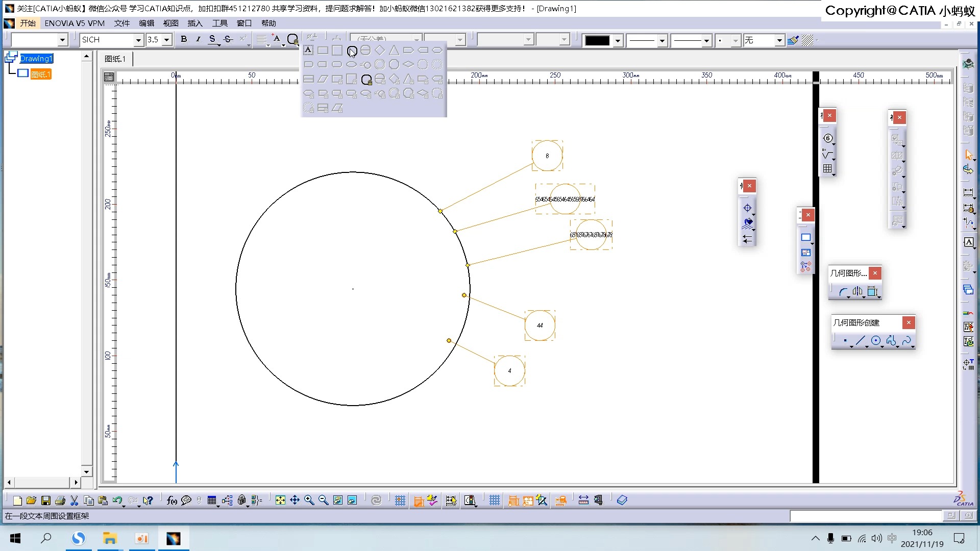Expand the style dropdown at toolbar left

coord(62,40)
